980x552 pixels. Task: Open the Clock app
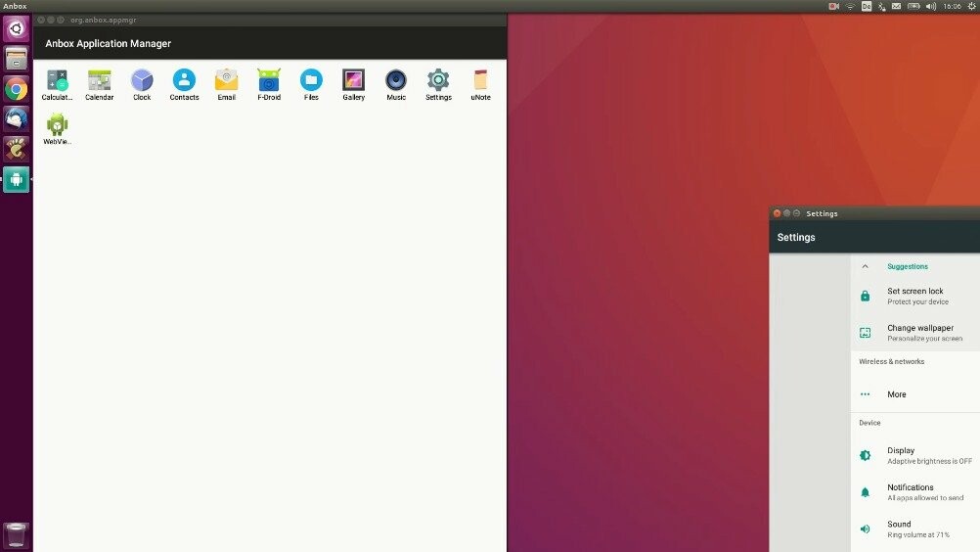(x=142, y=81)
